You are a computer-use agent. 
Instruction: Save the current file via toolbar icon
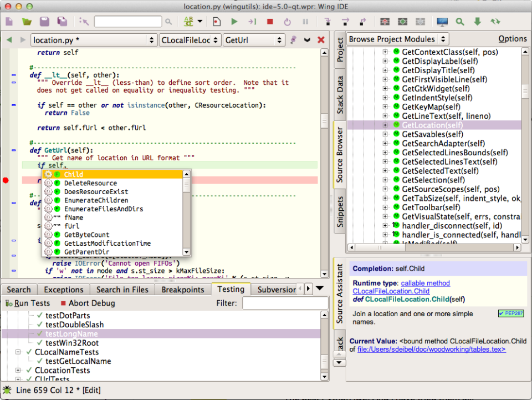[x=44, y=21]
